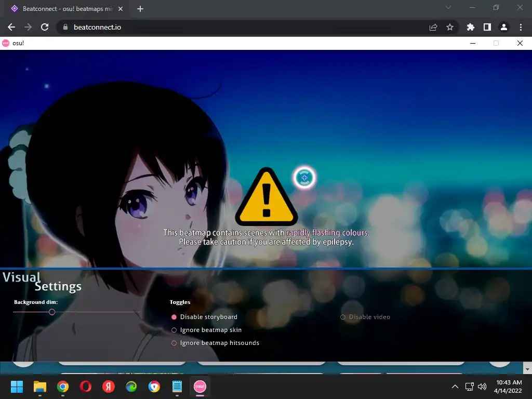This screenshot has width=532, height=399.
Task: Adjust the Background dim slider handle
Action: (52, 312)
